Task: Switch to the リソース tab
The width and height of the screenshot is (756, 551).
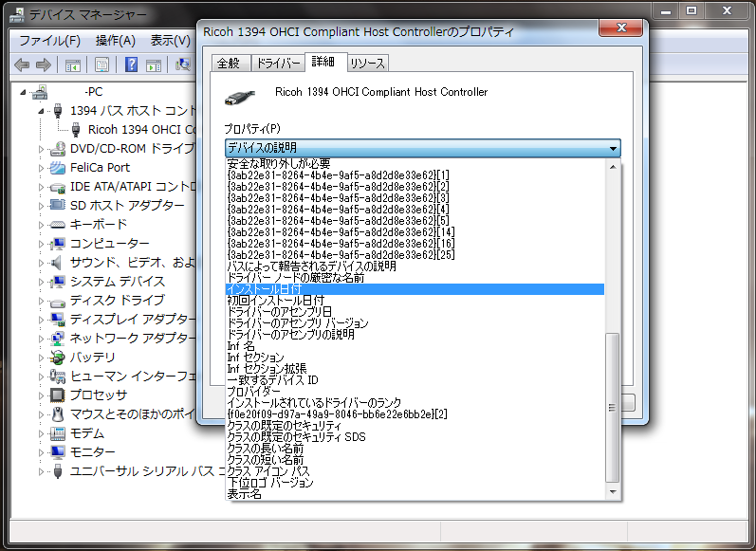Action: pyautogui.click(x=367, y=64)
